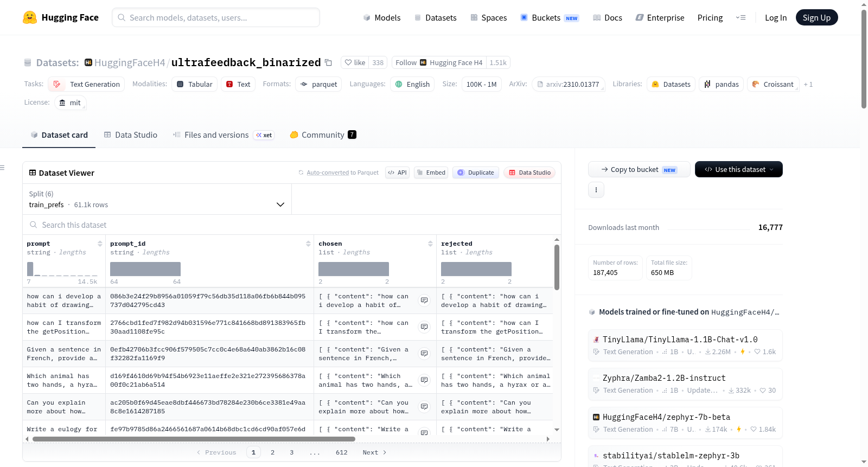This screenshot has height=467, width=868.
Task: Open the arxiv:2310.01377 paper link
Action: pos(568,85)
